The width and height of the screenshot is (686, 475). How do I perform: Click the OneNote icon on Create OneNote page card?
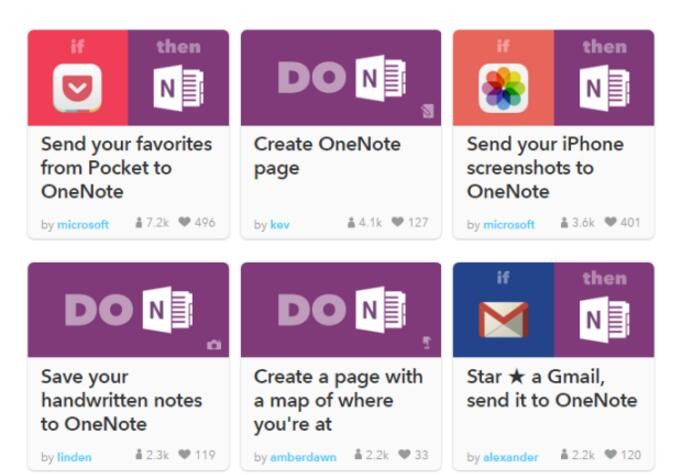coord(381,78)
